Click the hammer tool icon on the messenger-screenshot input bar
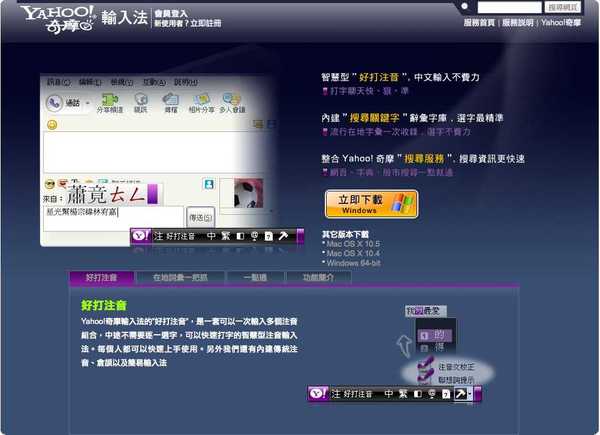This screenshot has width=600, height=435. pyautogui.click(x=283, y=236)
